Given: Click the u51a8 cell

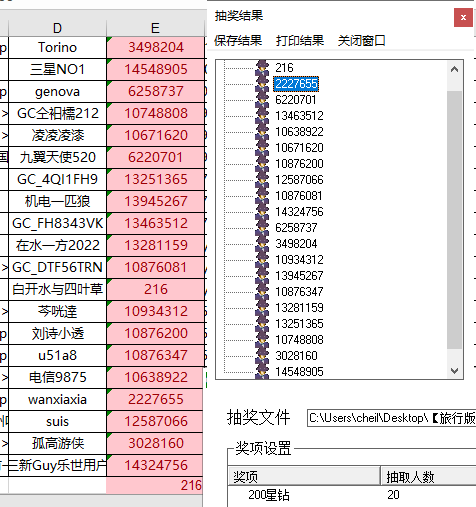Looking at the screenshot, I should (x=57, y=355).
